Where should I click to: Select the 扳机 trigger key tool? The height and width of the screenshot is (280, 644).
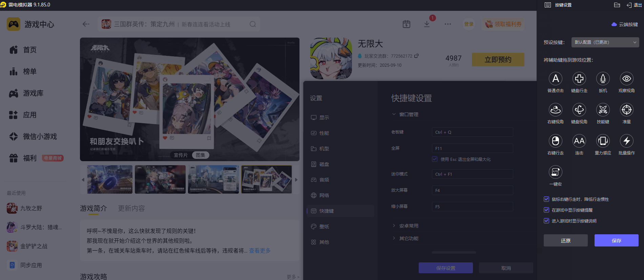(603, 79)
